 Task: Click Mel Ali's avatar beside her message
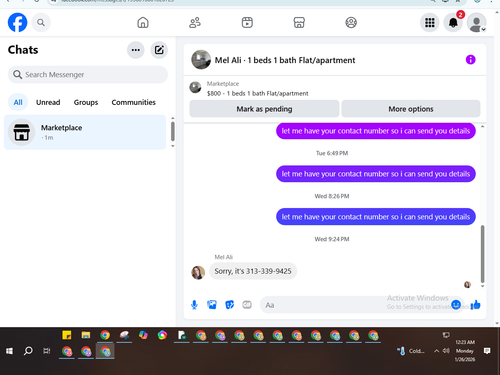pos(198,272)
